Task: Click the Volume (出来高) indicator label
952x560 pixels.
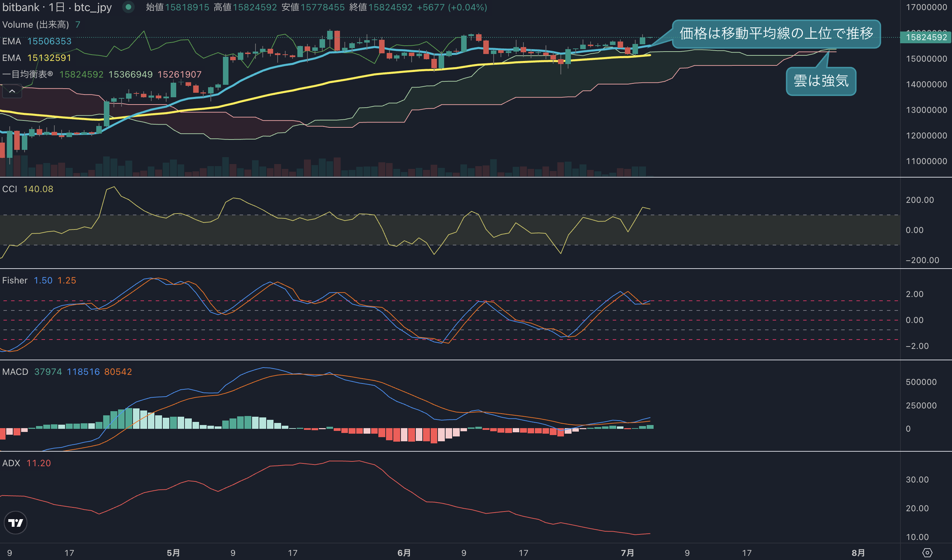Action: tap(36, 25)
